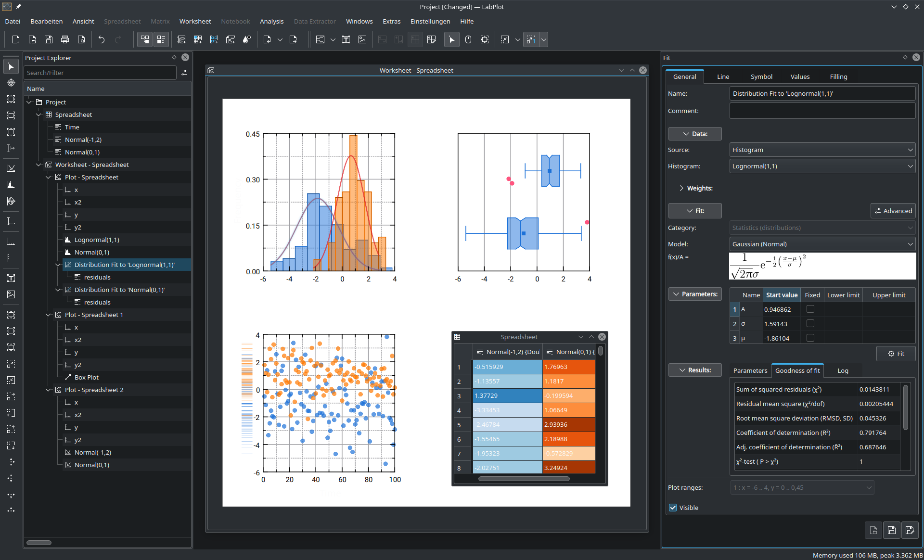This screenshot has height=560, width=924.
Task: Enable Fixed parameter for A value
Action: click(810, 310)
